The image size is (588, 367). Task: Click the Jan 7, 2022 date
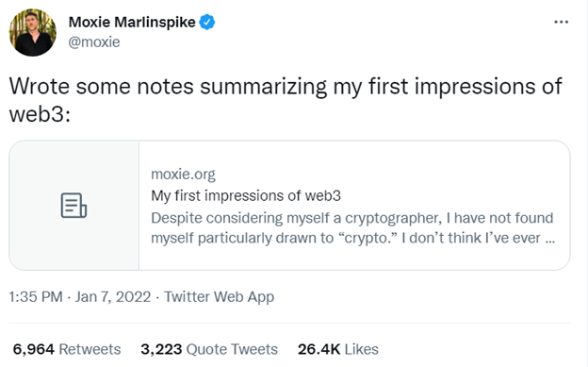coord(113,297)
